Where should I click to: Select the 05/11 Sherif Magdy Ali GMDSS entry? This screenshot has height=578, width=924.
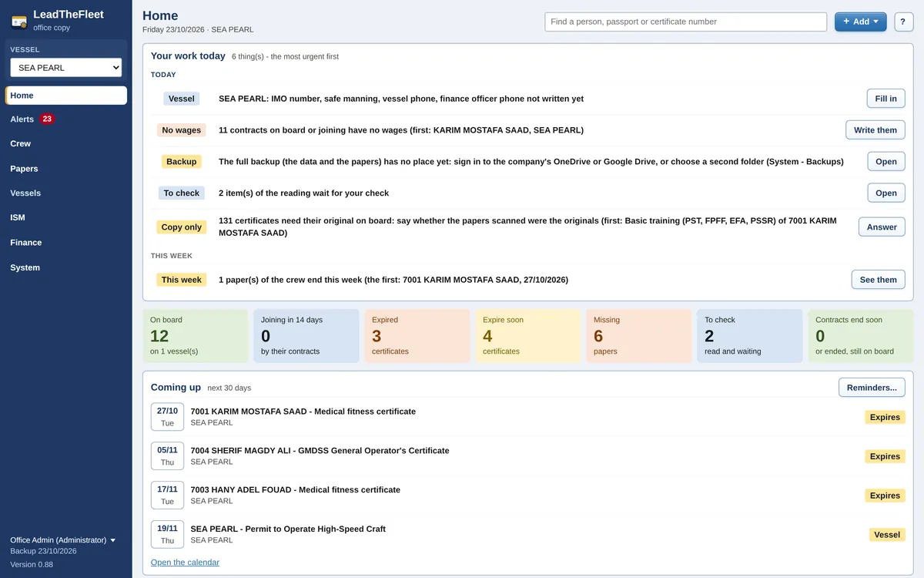click(x=528, y=456)
